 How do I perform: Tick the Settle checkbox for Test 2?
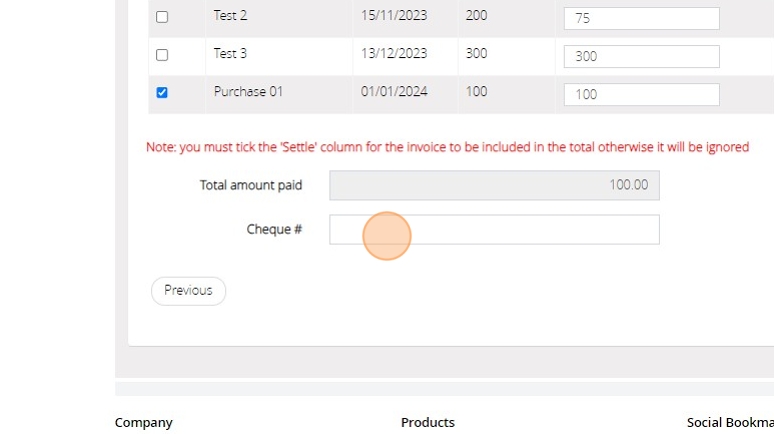pos(162,17)
